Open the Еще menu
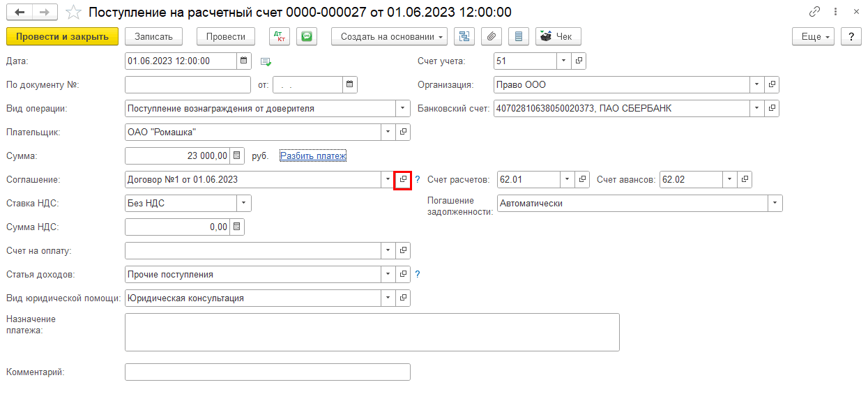The image size is (868, 410). (x=814, y=36)
